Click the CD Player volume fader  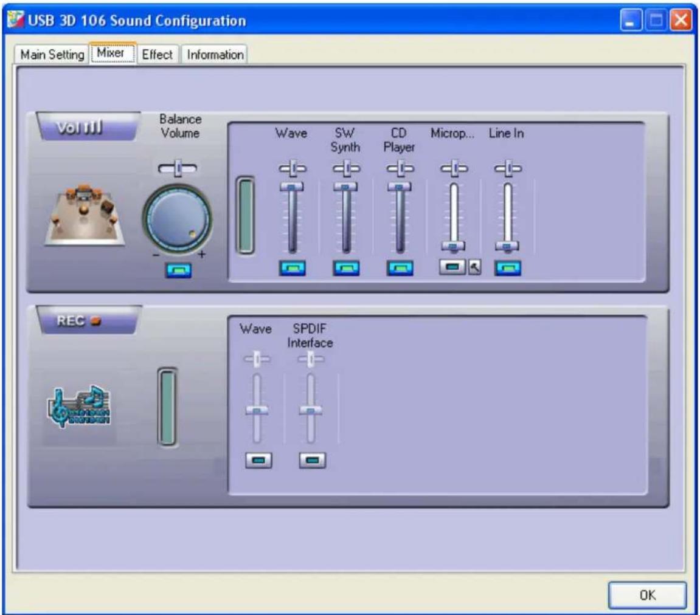[400, 187]
